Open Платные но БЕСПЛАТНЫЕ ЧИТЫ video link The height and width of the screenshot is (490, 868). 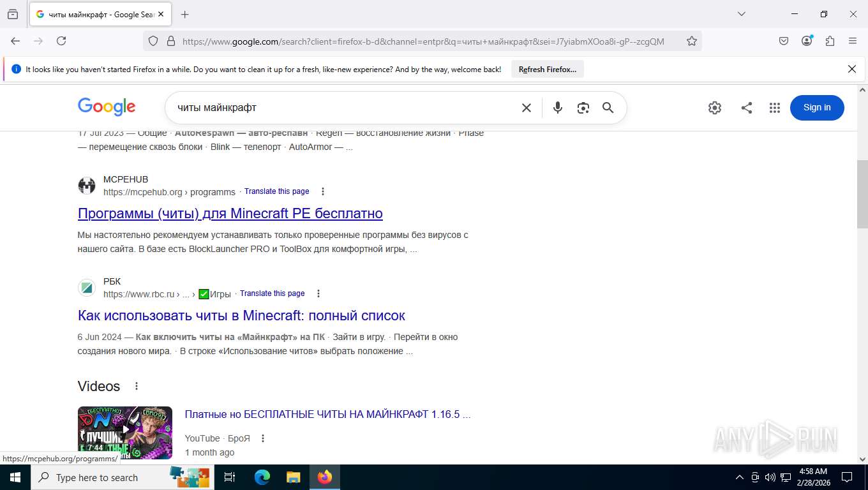click(327, 414)
